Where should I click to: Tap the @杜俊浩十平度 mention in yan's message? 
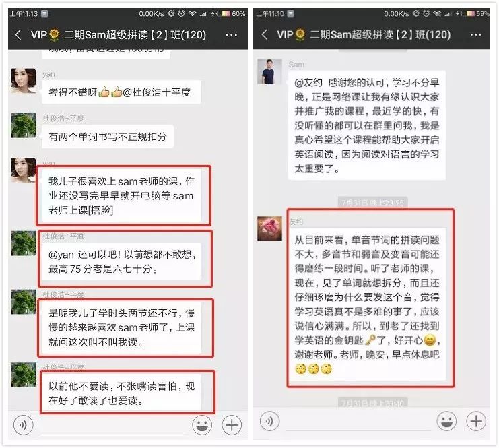(x=157, y=92)
